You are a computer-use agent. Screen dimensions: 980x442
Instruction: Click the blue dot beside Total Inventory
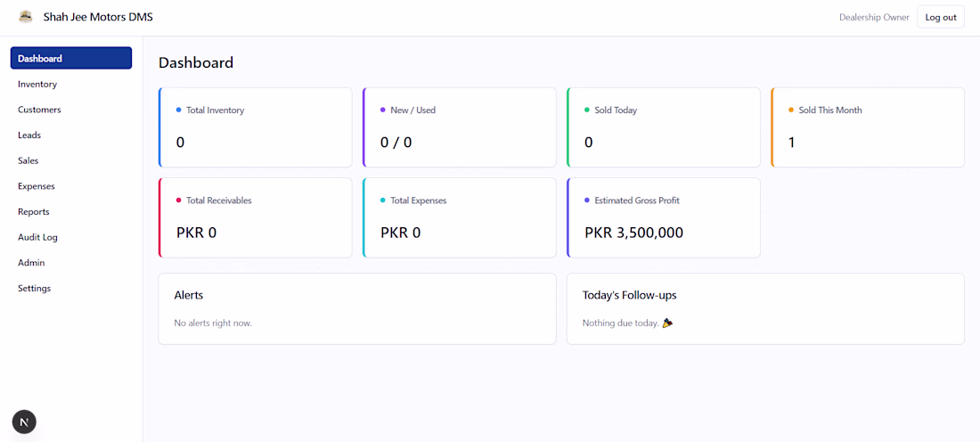pyautogui.click(x=179, y=110)
